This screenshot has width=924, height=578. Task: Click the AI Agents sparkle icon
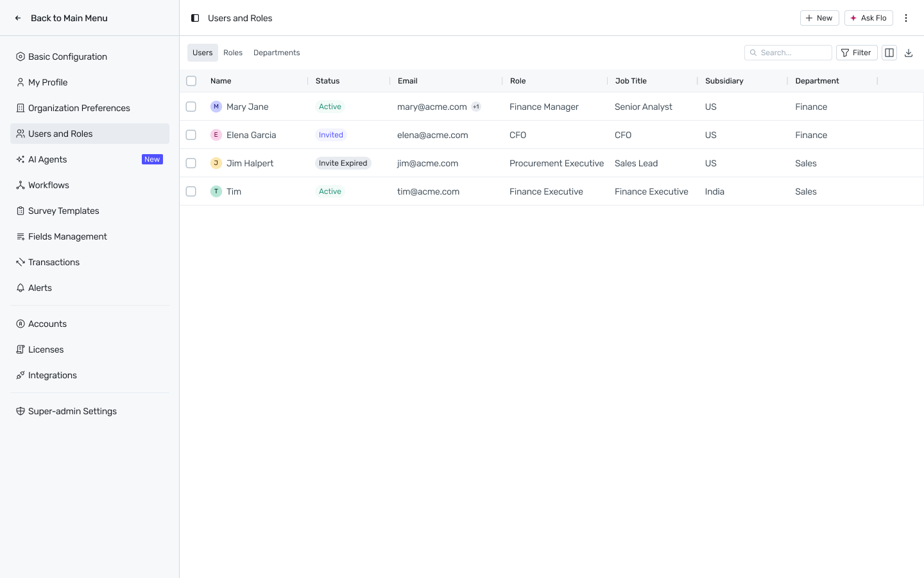[x=21, y=159]
